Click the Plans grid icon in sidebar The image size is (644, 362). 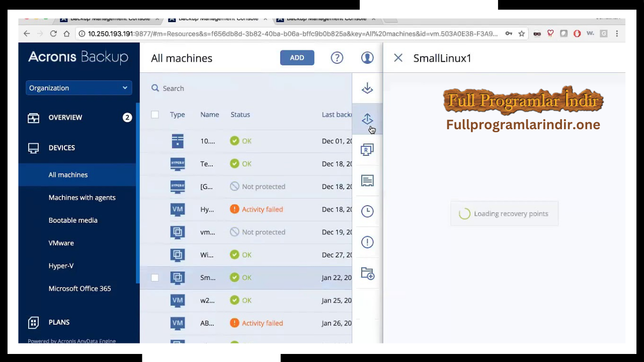coord(33,322)
